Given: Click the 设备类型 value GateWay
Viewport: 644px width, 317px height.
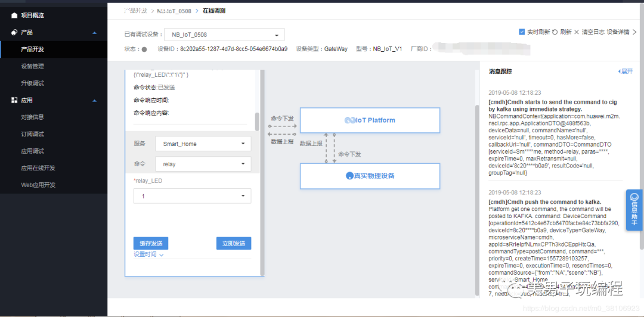Looking at the screenshot, I should [336, 49].
